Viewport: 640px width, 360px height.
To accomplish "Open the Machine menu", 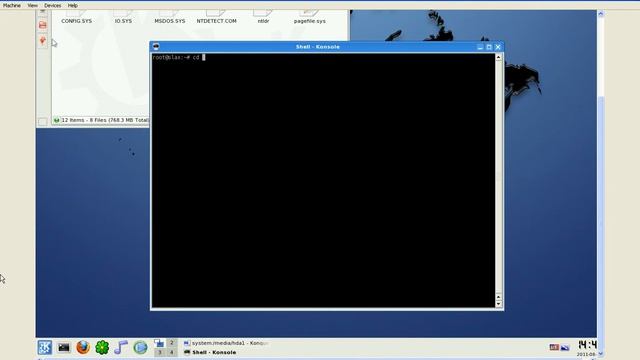I will tap(11, 5).
